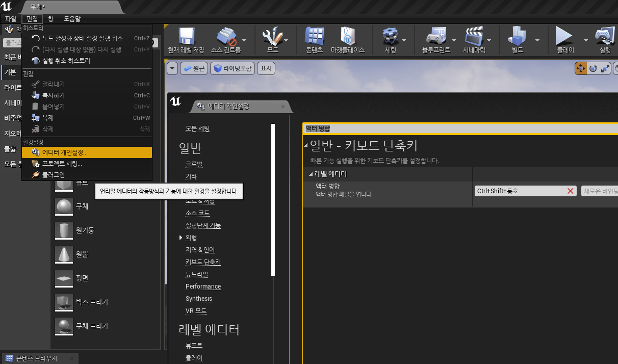Click the Save Current Level (현재 레벨 저장) icon
This screenshot has width=618, height=364.
[x=186, y=36]
